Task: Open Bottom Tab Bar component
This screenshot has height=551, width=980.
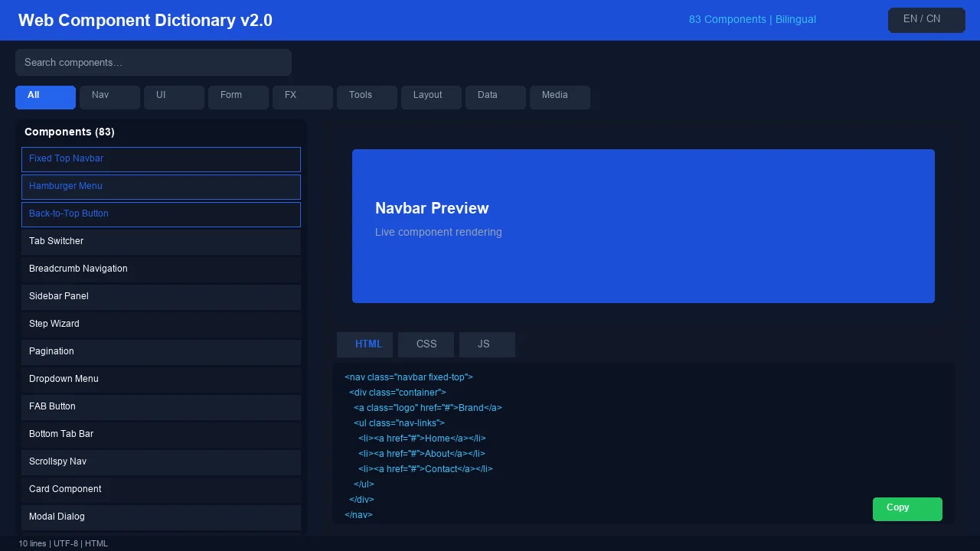Action: click(x=161, y=435)
